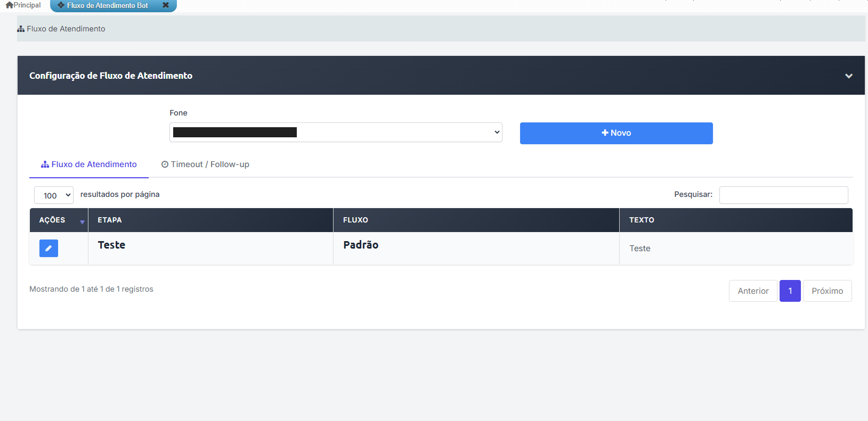
Task: Click the home icon next to Principal
Action: [x=9, y=5]
